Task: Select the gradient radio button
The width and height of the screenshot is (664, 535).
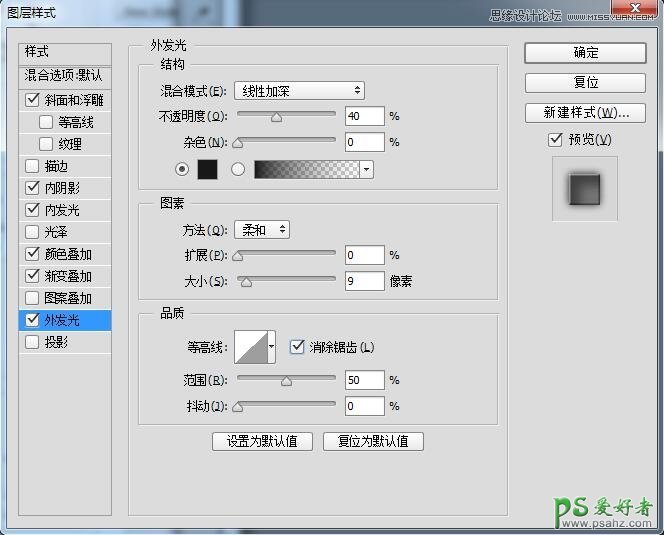Action: point(238,169)
